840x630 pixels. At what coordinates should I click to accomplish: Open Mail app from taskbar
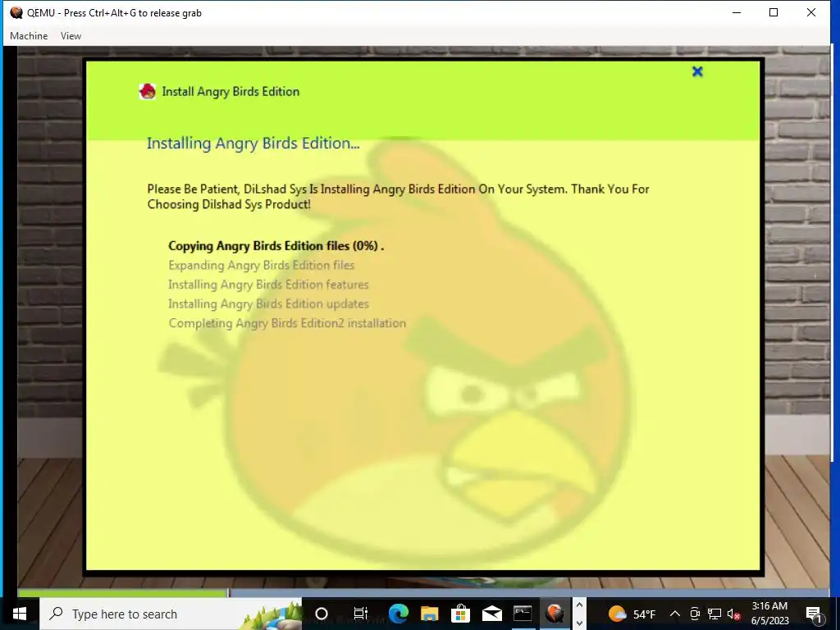(491, 614)
